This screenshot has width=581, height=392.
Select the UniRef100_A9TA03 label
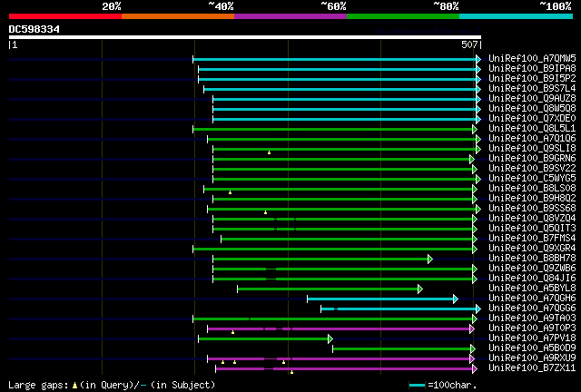pos(532,318)
